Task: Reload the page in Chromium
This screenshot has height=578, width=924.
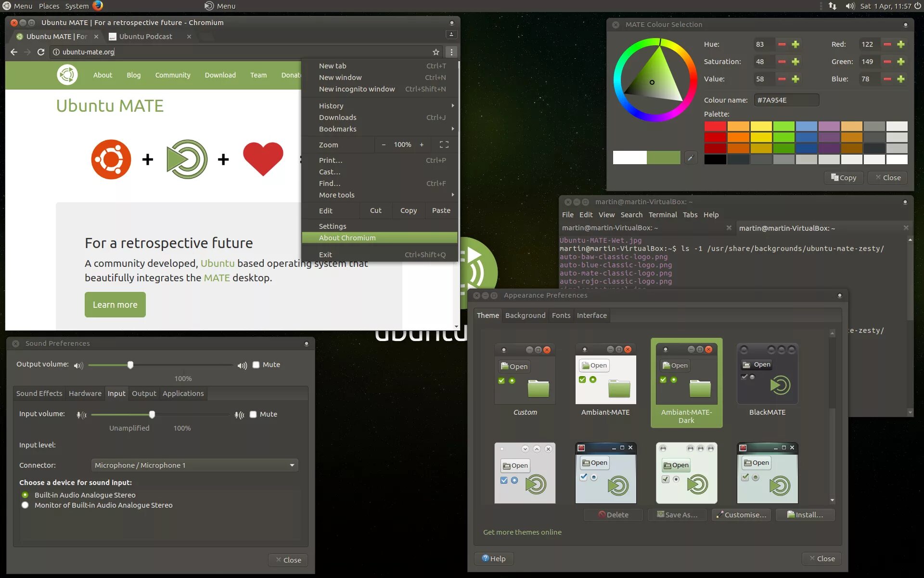Action: [41, 52]
